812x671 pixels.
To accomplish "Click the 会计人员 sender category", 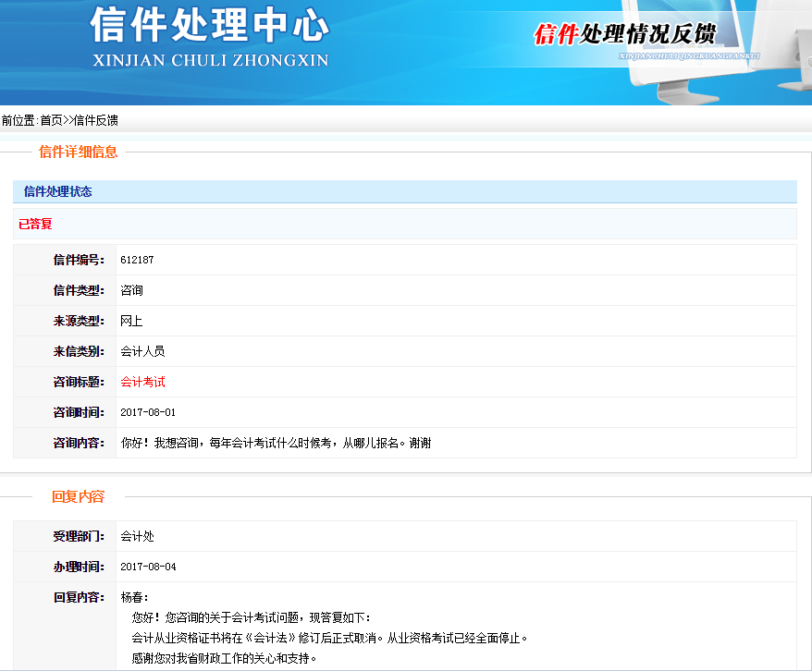I will point(141,351).
